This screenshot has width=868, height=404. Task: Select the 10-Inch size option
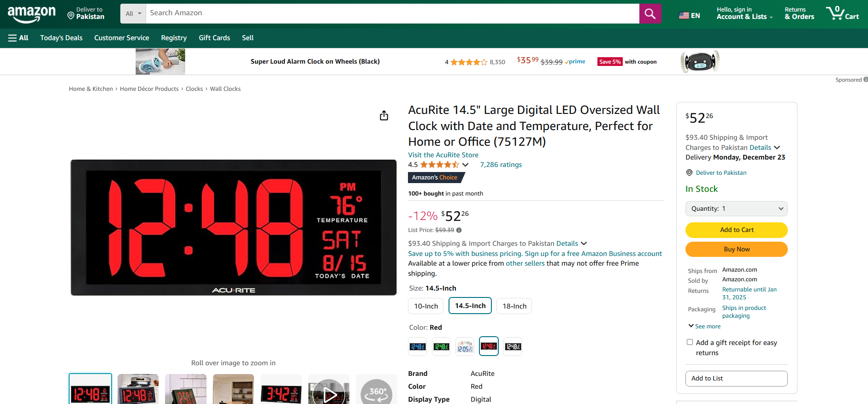(x=426, y=306)
